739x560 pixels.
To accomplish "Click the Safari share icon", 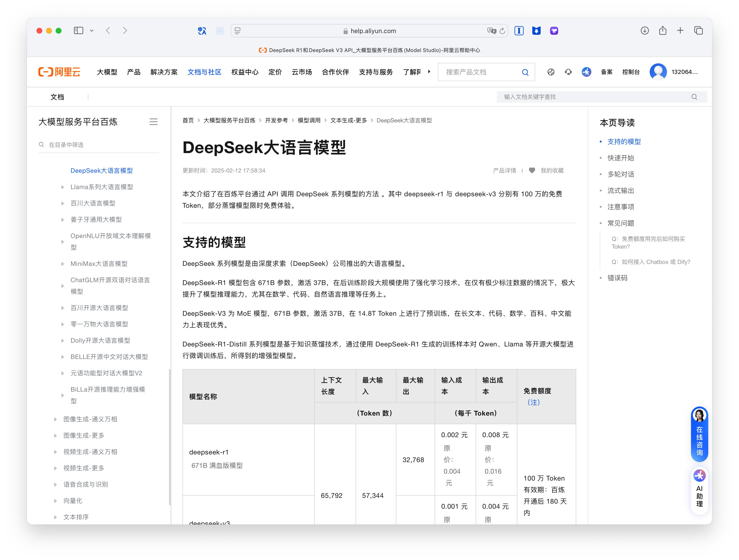I will 662,31.
